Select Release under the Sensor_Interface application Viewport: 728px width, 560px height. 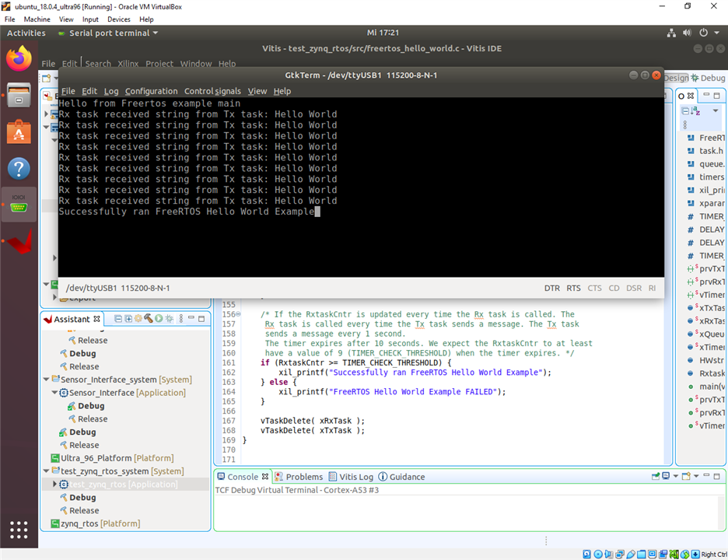coord(92,418)
